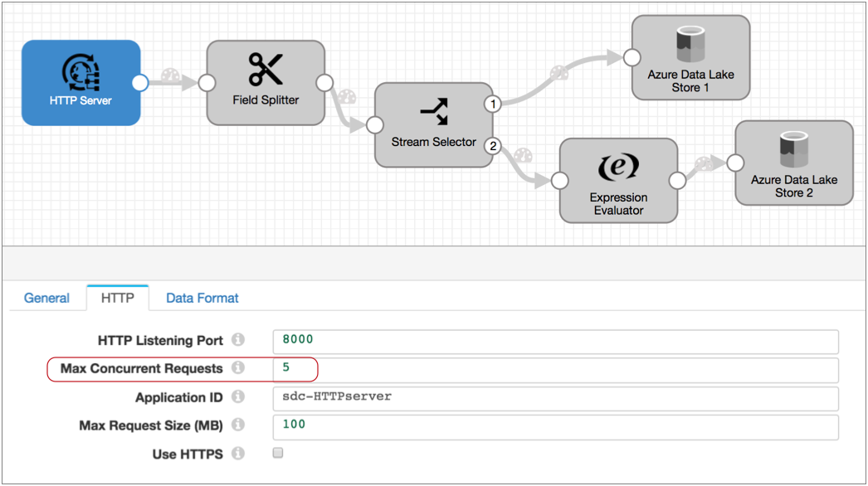Image resolution: width=868 pixels, height=486 pixels.
Task: Click info icon beside HTTP Listening Port
Action: click(x=238, y=340)
